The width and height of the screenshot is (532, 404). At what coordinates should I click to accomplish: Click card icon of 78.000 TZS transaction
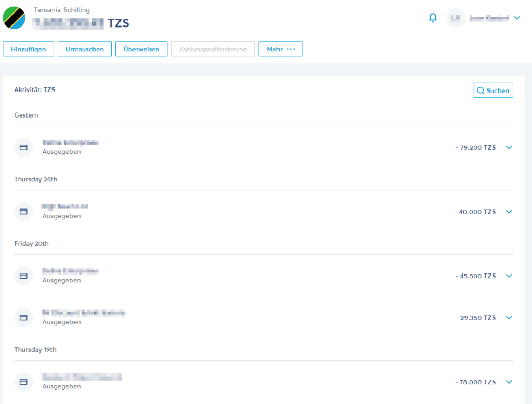coord(23,382)
